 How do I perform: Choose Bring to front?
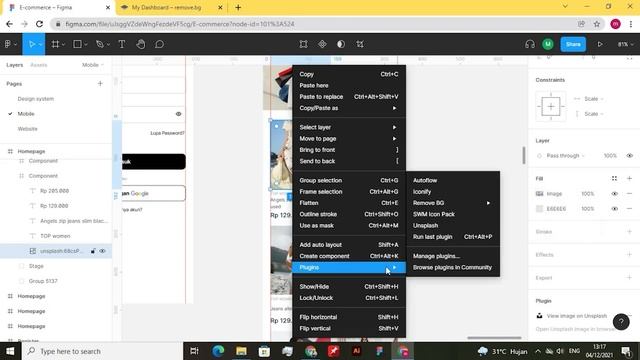pos(349,150)
